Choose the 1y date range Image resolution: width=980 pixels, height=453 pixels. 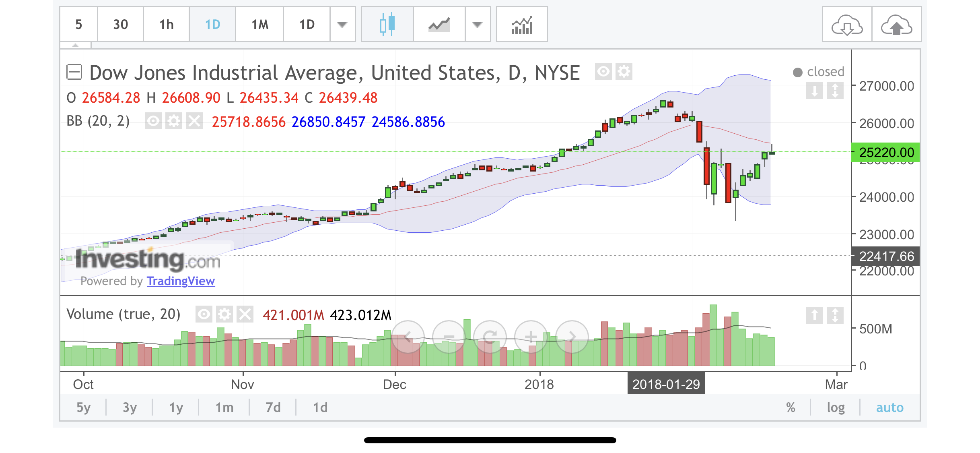[176, 407]
